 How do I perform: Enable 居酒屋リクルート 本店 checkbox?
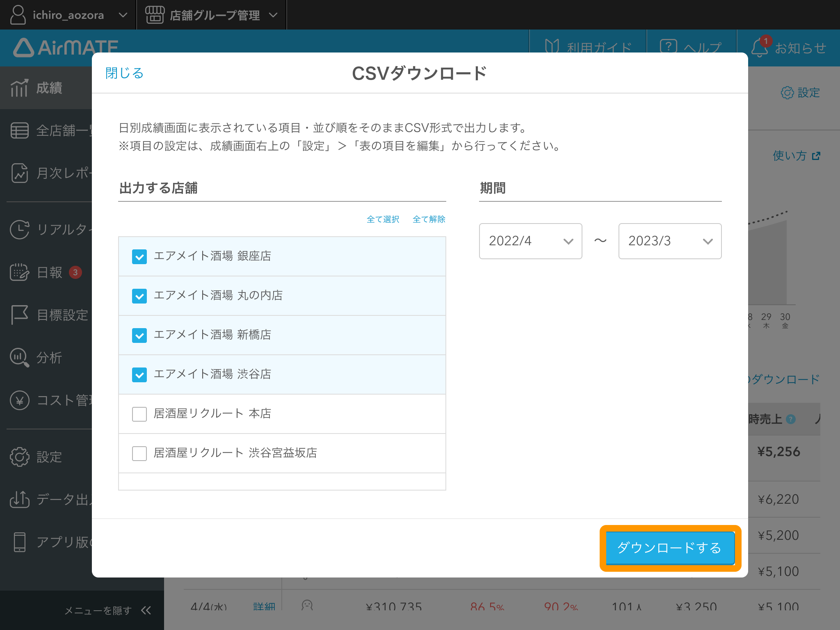coord(139,414)
